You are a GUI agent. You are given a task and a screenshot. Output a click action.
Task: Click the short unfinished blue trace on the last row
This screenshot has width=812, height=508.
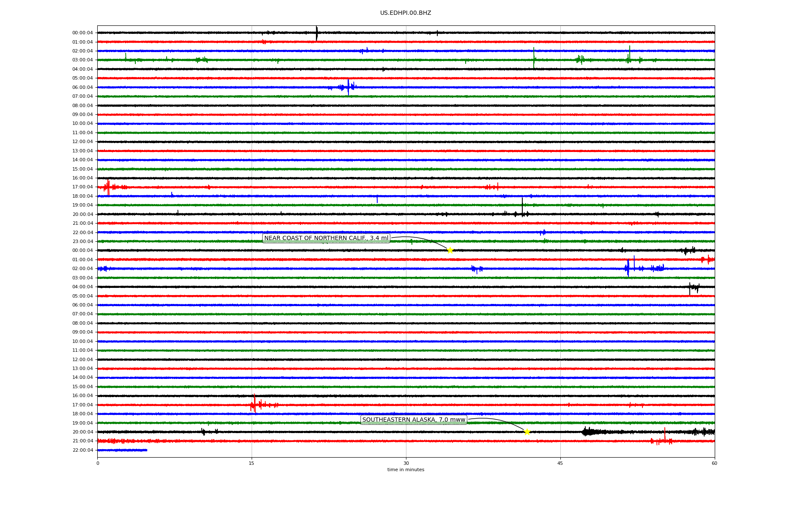[122, 450]
